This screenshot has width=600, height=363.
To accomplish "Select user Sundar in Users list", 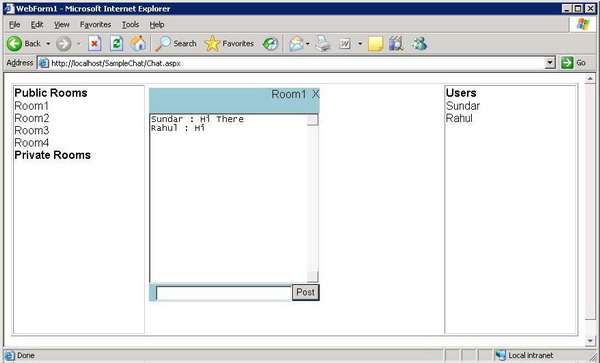I will [x=463, y=106].
